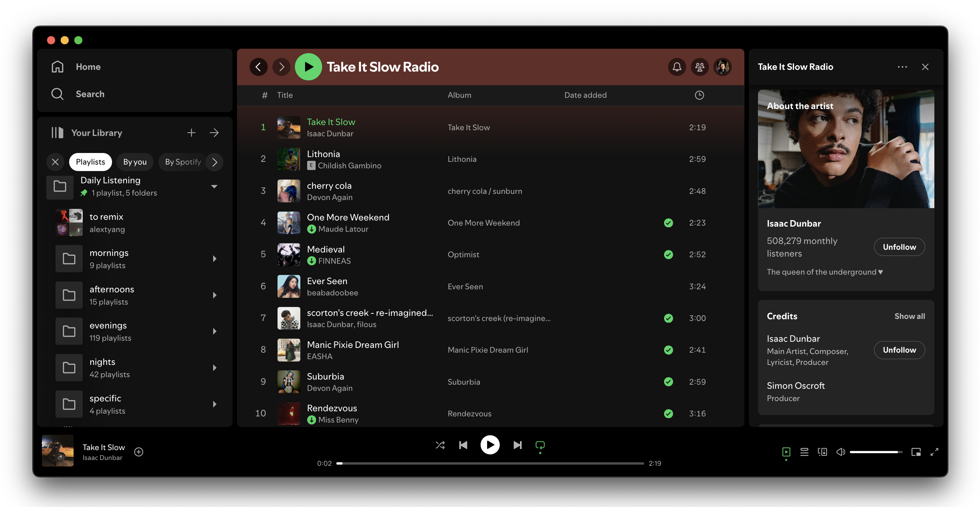
Task: Toggle shuffle in the playback controls
Action: pyautogui.click(x=440, y=445)
